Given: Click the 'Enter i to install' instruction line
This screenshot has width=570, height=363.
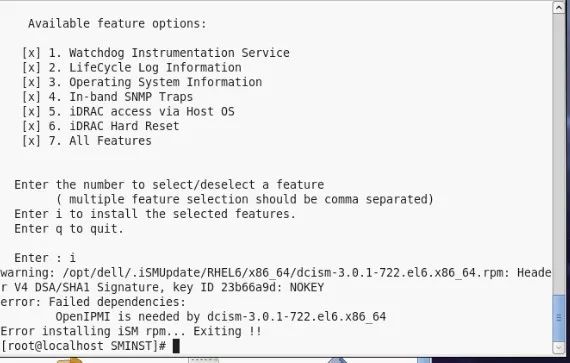Looking at the screenshot, I should [155, 214].
